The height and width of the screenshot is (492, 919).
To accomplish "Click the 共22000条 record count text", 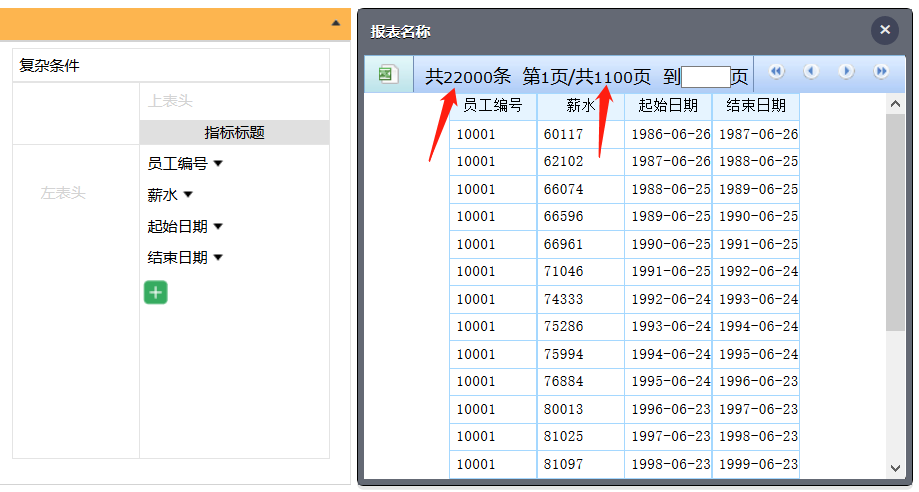I will 468,76.
